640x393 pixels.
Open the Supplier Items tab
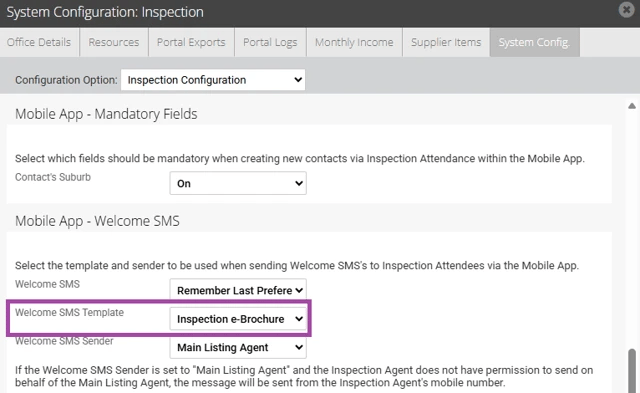coord(446,42)
